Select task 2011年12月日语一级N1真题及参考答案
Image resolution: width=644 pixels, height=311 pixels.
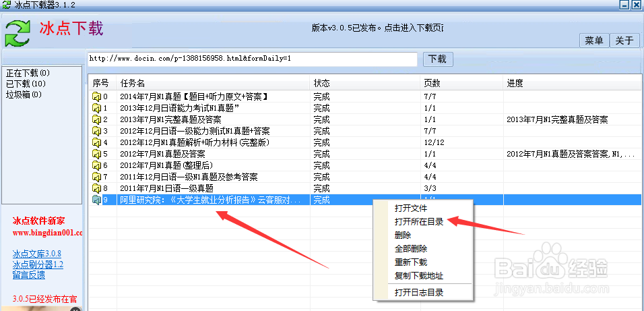[189, 177]
